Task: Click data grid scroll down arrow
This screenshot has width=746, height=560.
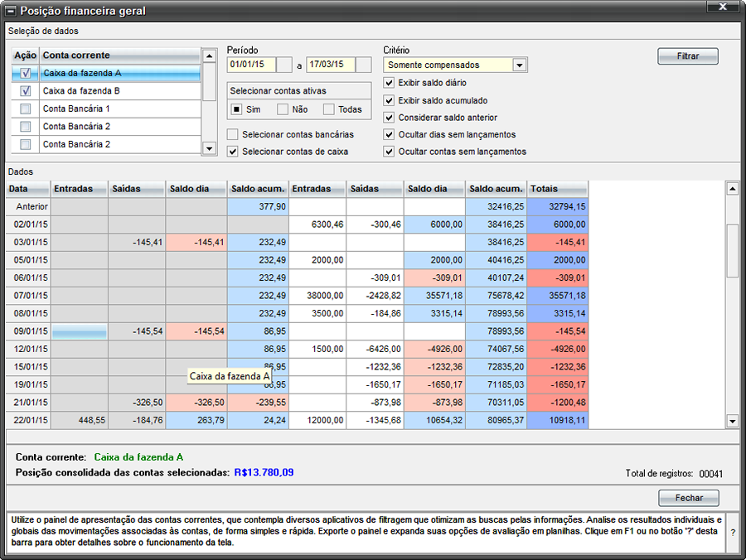Action: coord(732,421)
